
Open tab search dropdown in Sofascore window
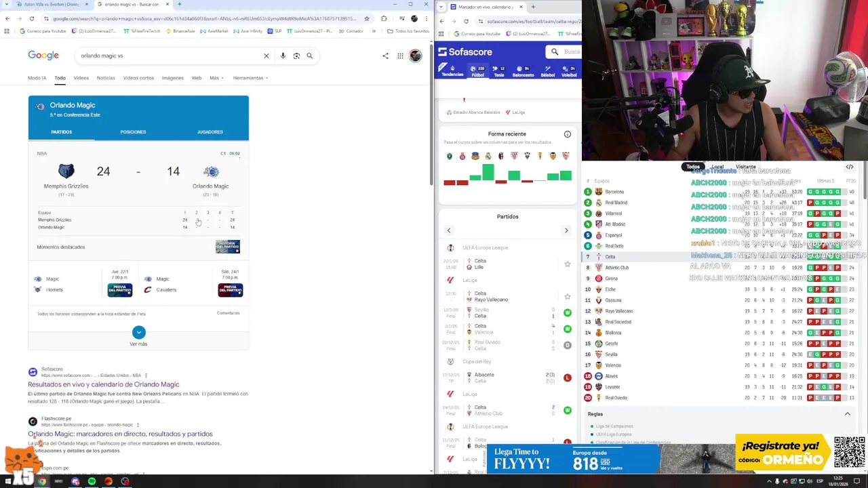441,7
